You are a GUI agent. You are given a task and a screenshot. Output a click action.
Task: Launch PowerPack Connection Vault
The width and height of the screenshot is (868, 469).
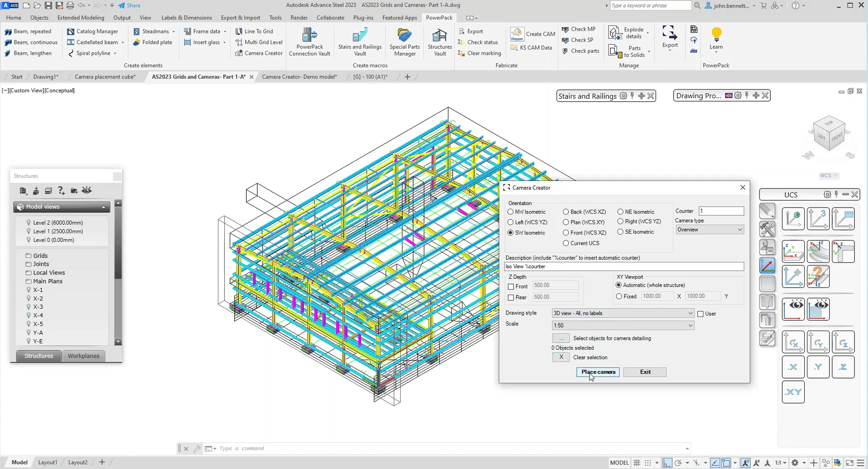310,42
